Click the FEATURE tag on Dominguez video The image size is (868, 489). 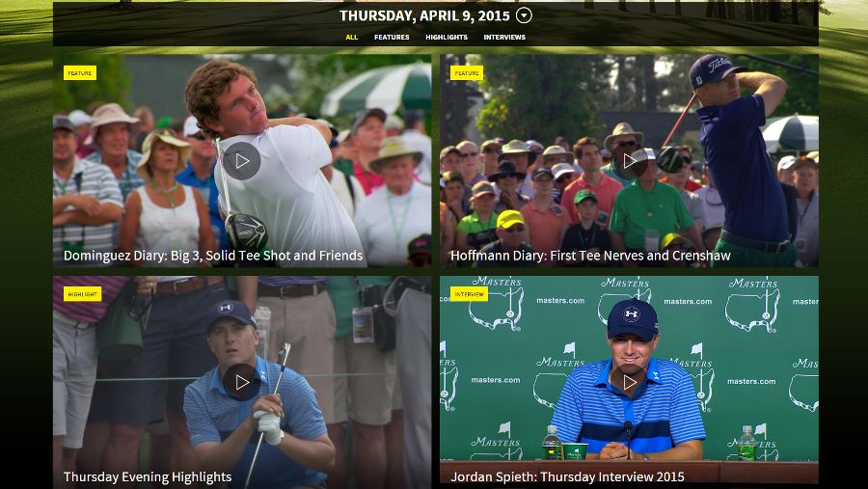pyautogui.click(x=80, y=73)
